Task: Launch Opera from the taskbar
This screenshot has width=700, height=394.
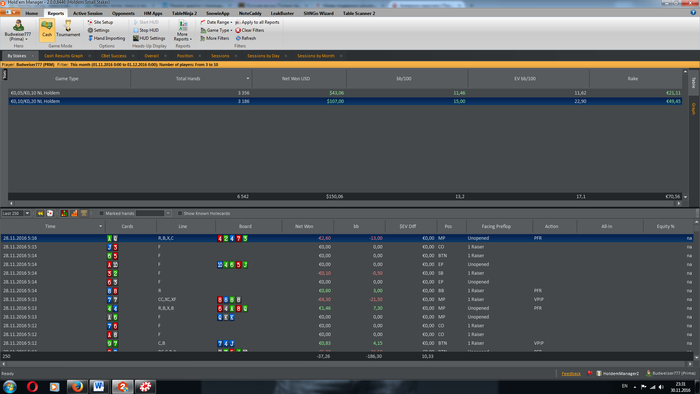Action: pos(32,386)
